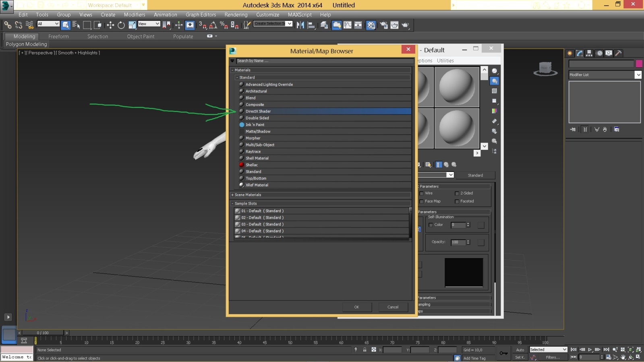The image size is (644, 362).
Task: Click the black diffuse color swatch
Action: click(464, 273)
